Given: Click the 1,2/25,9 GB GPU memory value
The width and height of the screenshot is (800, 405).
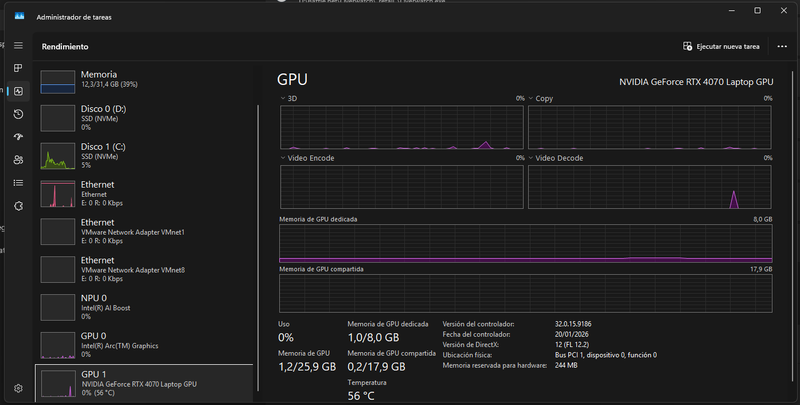Looking at the screenshot, I should tap(307, 367).
